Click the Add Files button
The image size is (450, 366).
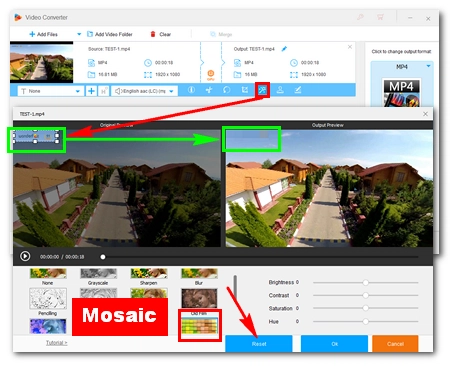pyautogui.click(x=43, y=34)
